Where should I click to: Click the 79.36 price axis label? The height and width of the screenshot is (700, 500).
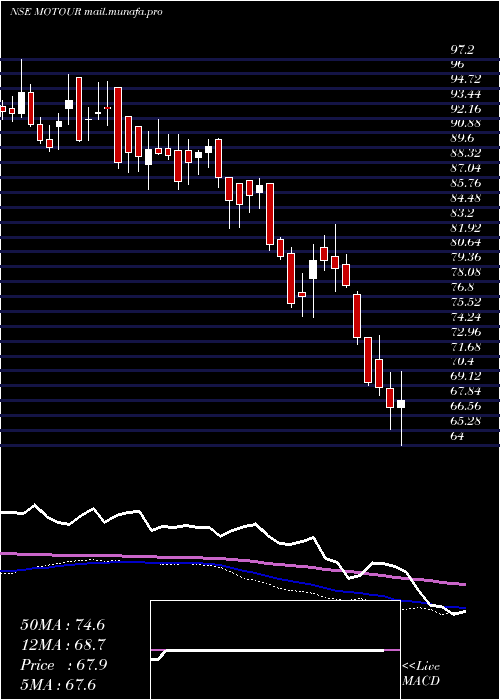tap(466, 257)
